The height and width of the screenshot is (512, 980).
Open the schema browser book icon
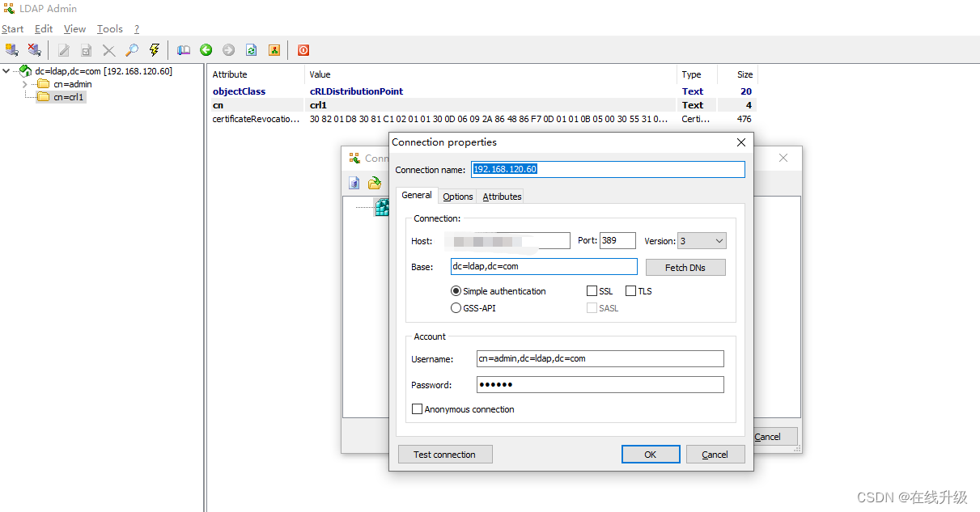184,49
